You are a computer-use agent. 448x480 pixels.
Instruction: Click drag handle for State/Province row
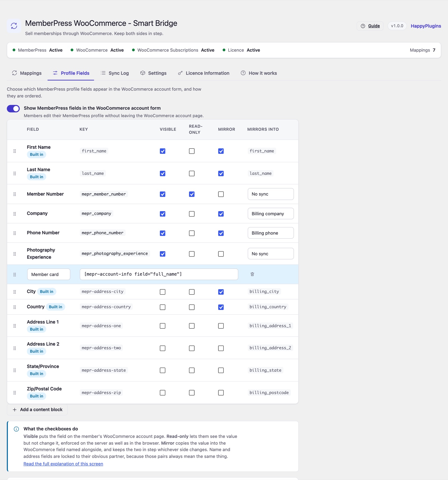pyautogui.click(x=15, y=370)
